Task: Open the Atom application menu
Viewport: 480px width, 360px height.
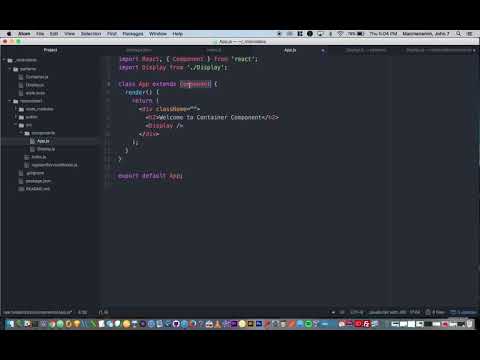Action: (x=24, y=34)
